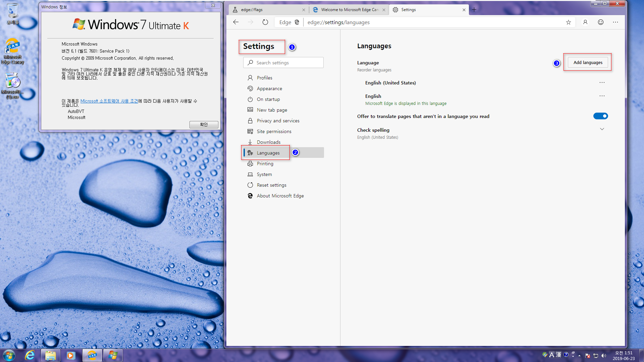Click the Downloads sidebar icon
The height and width of the screenshot is (362, 644).
pos(250,142)
